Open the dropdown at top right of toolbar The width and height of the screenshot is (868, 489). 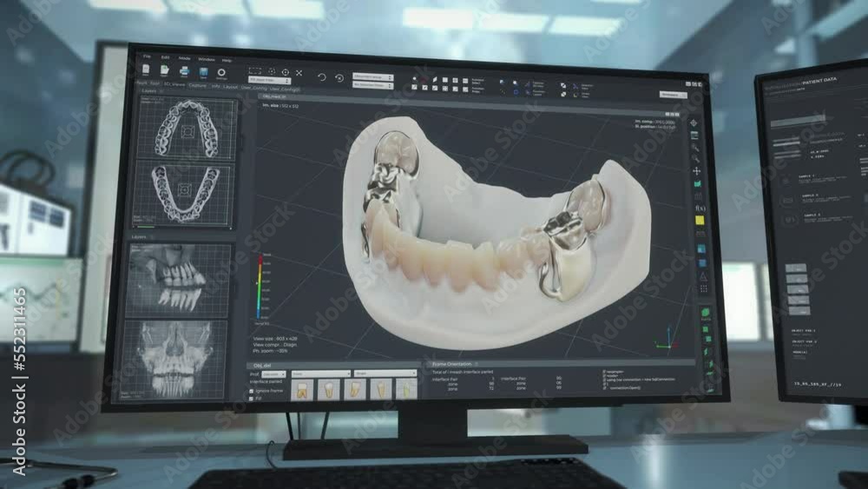(673, 95)
